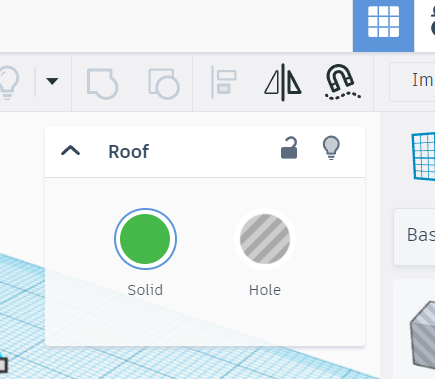Click the Hole label
Screen dimensions: 435x379
tap(265, 290)
